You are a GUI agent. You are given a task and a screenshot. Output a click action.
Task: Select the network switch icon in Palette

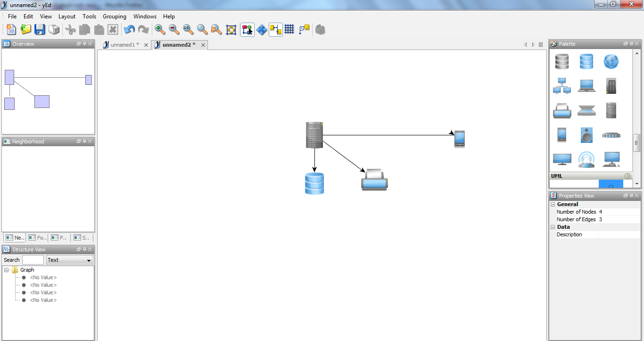pos(611,135)
